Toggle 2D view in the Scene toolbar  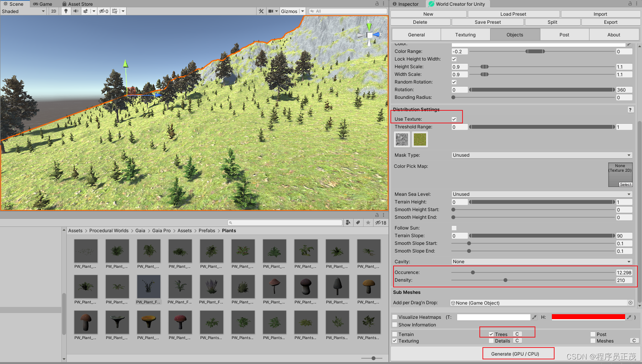[54, 11]
